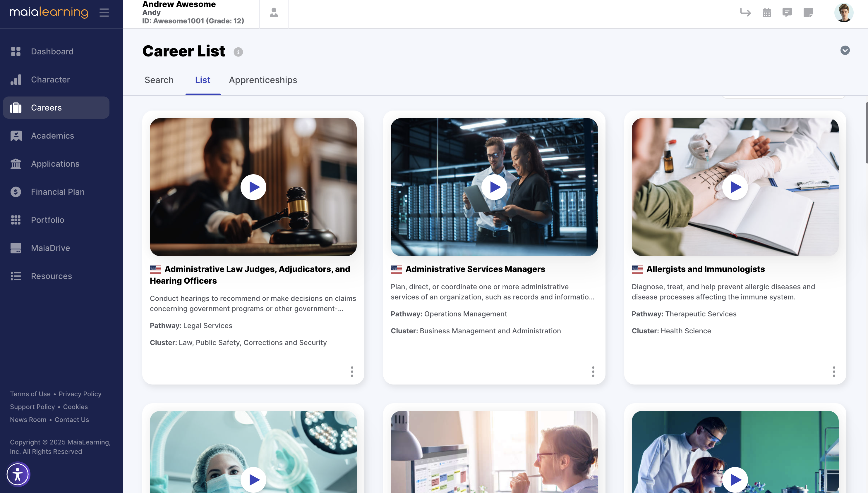
Task: Go to Academics in the sidebar
Action: [56, 136]
